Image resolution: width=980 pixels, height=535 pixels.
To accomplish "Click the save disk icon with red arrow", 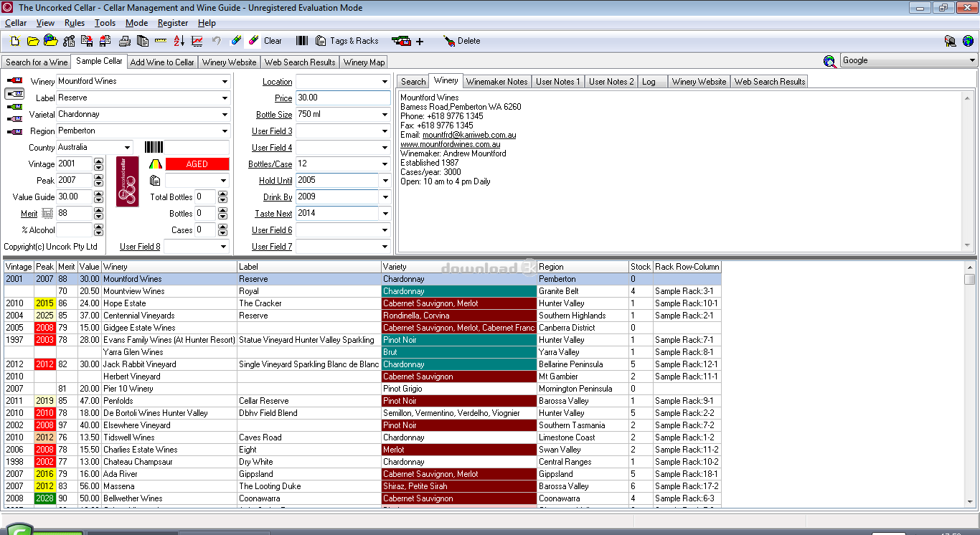I will pyautogui.click(x=86, y=41).
